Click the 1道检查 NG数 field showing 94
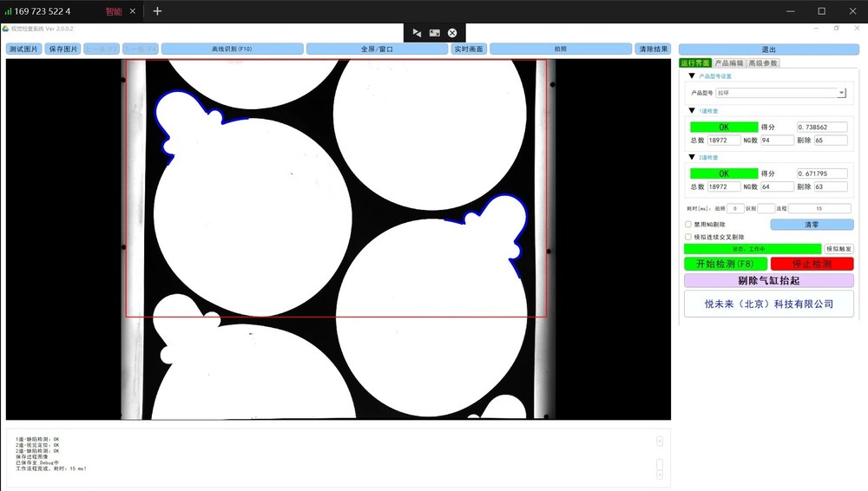This screenshot has width=868, height=491. 777,141
